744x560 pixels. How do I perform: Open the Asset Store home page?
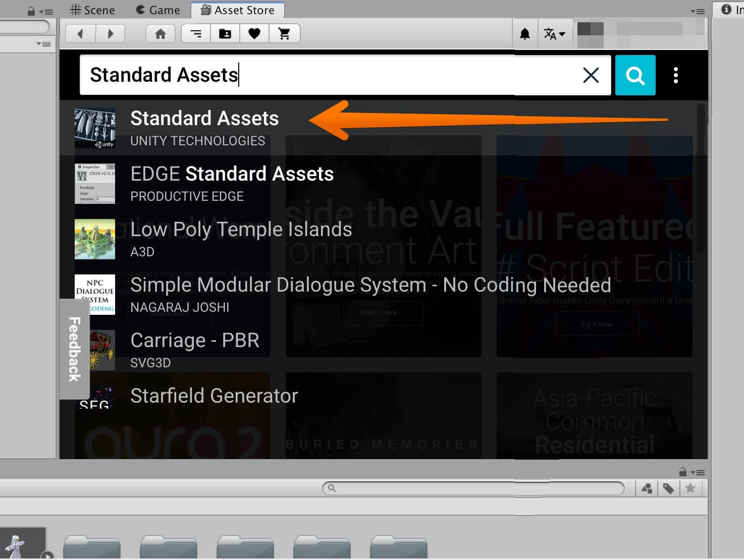161,34
